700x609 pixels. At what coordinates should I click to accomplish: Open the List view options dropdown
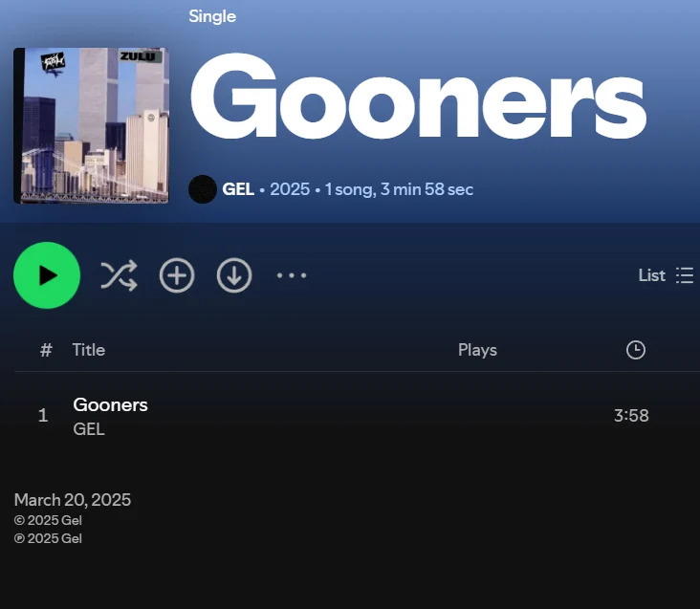pos(666,275)
